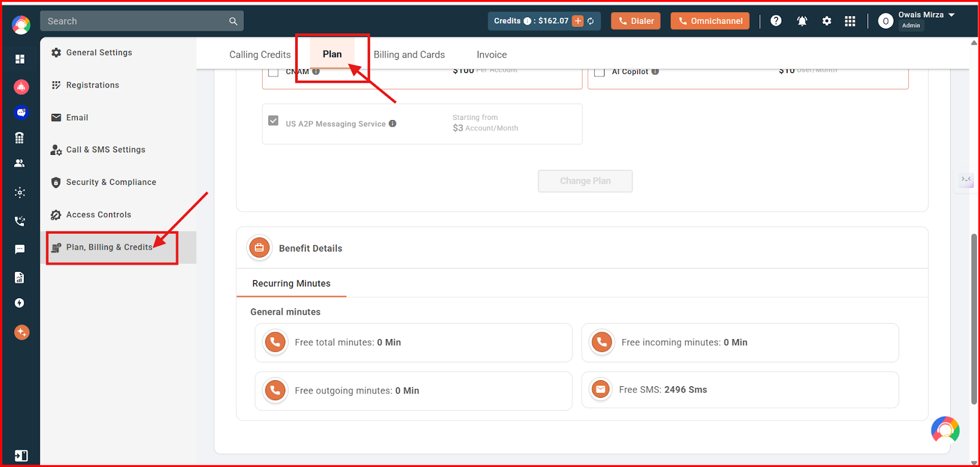Image resolution: width=980 pixels, height=467 pixels.
Task: Open the orange sparkle AI icon in left rail
Action: click(21, 332)
